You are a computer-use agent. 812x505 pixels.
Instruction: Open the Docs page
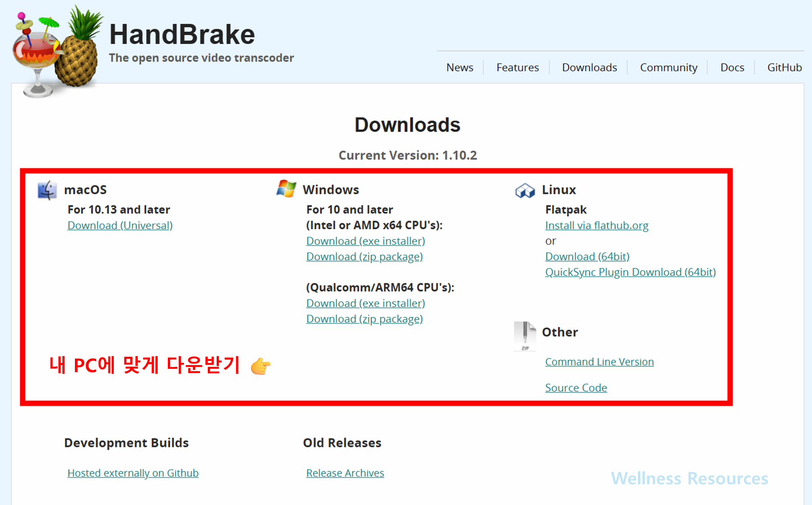(732, 67)
